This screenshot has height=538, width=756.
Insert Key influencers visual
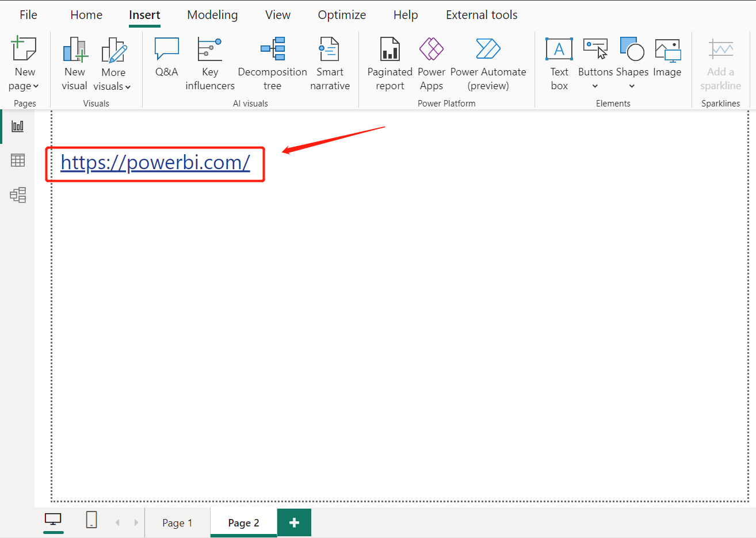click(x=210, y=63)
